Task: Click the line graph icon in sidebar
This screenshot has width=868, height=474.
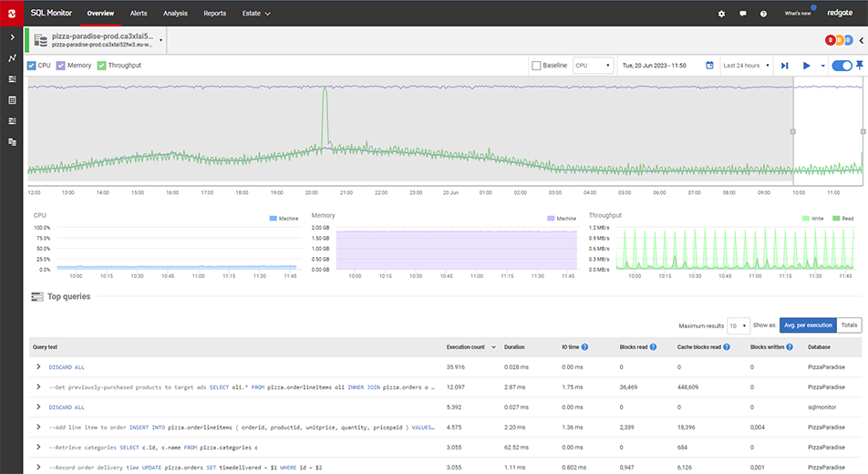Action: pyautogui.click(x=12, y=58)
